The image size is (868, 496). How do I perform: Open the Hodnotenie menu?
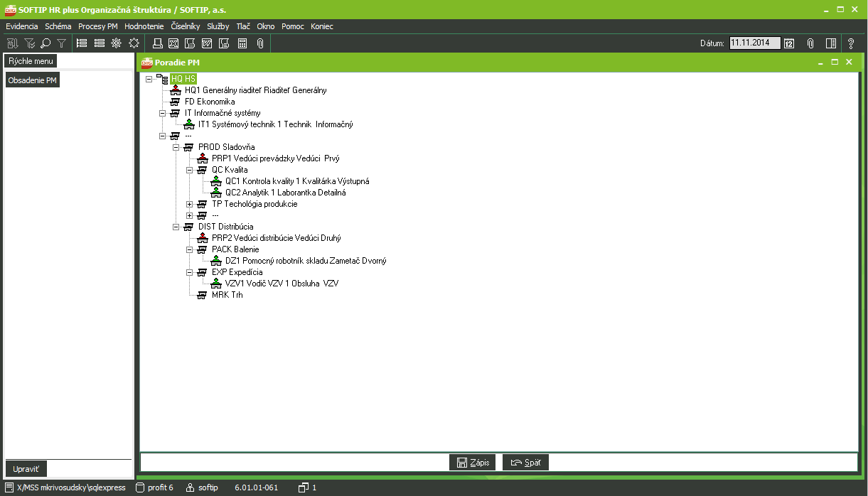tap(144, 26)
